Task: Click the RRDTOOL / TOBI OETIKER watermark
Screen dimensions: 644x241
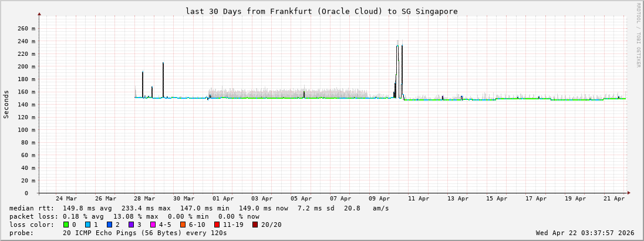Action: click(638, 35)
